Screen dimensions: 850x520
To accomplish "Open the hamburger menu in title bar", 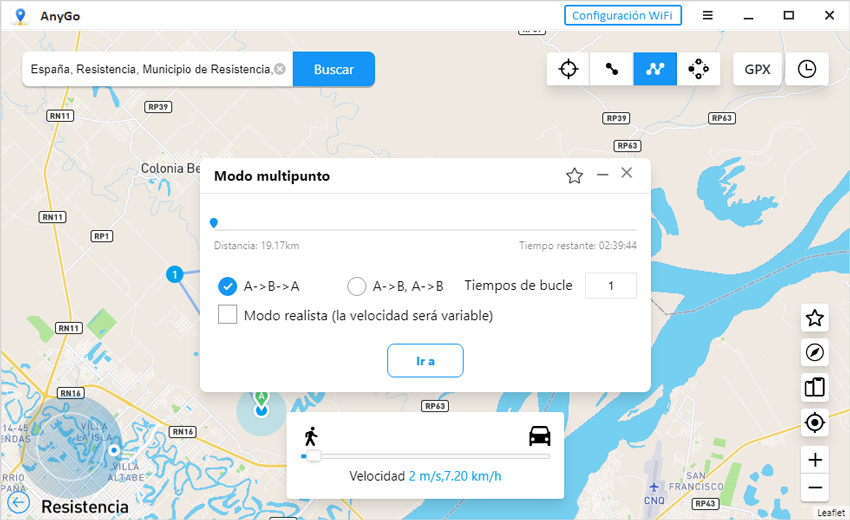I will point(707,15).
